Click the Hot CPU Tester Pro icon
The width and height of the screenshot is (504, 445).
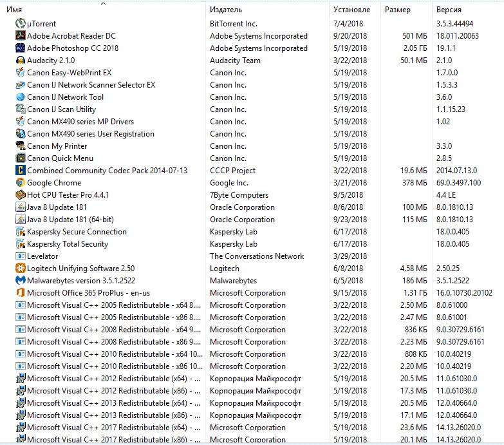[x=20, y=194]
